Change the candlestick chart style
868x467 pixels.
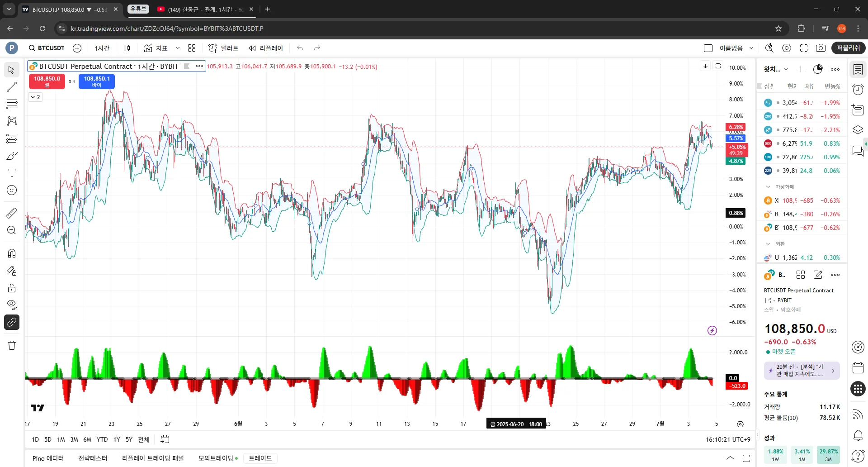tap(127, 48)
